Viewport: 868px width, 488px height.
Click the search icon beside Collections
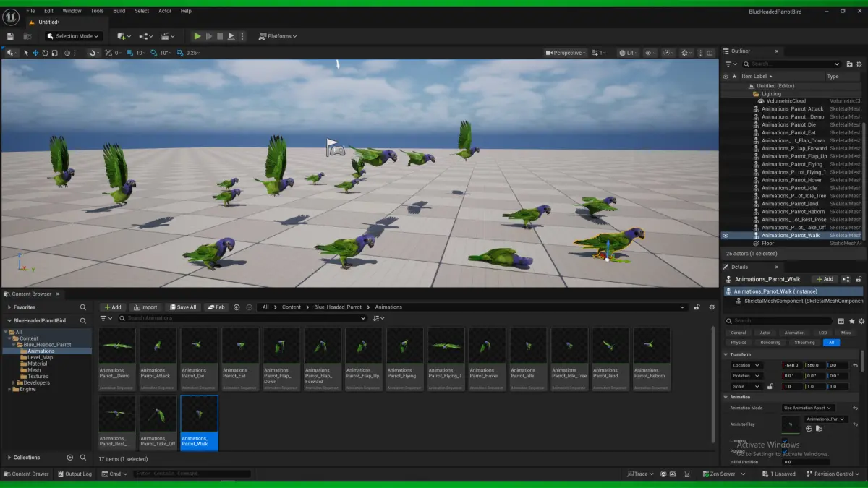click(x=83, y=458)
